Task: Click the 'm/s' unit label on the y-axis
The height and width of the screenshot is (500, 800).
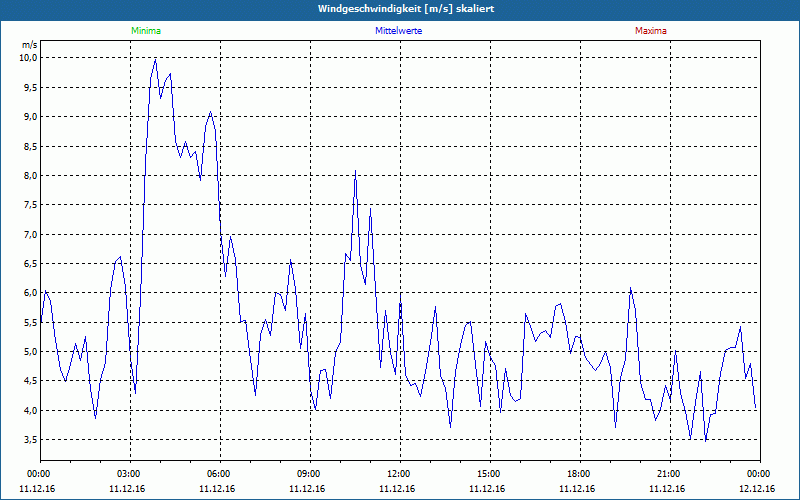Action: [x=29, y=45]
